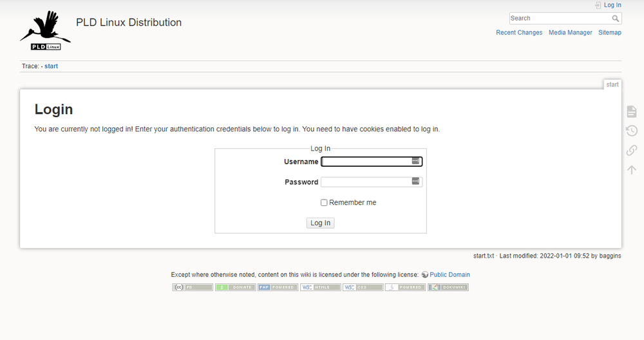Open the Media Manager
The image size is (644, 340).
pos(570,33)
